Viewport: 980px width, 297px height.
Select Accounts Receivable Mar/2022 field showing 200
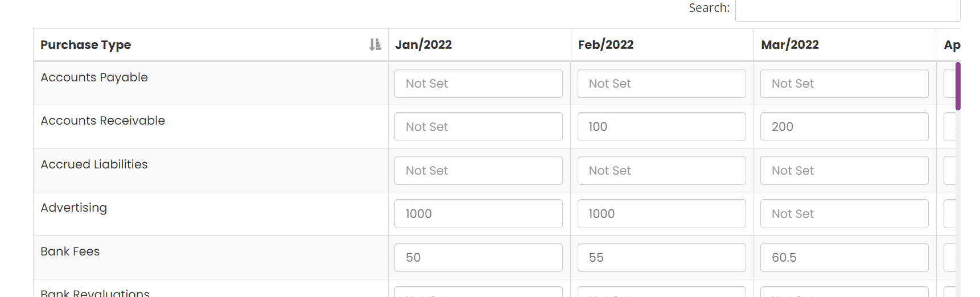tap(845, 126)
